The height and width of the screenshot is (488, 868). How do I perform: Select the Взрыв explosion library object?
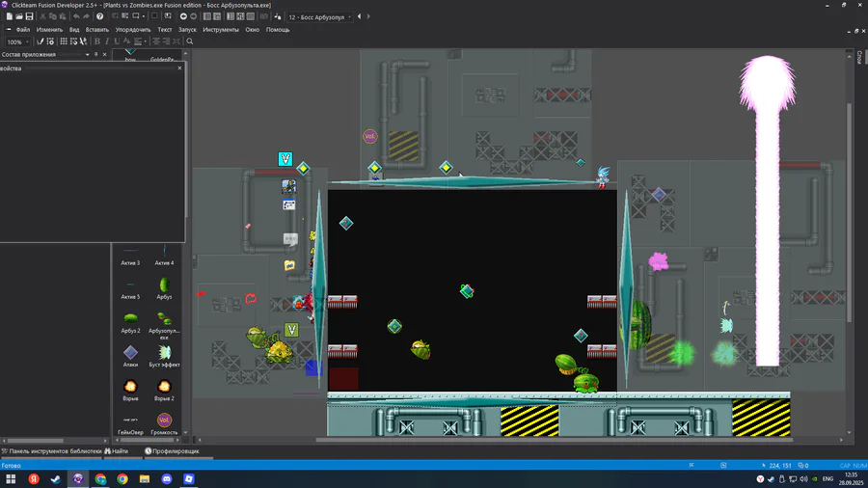(x=130, y=390)
